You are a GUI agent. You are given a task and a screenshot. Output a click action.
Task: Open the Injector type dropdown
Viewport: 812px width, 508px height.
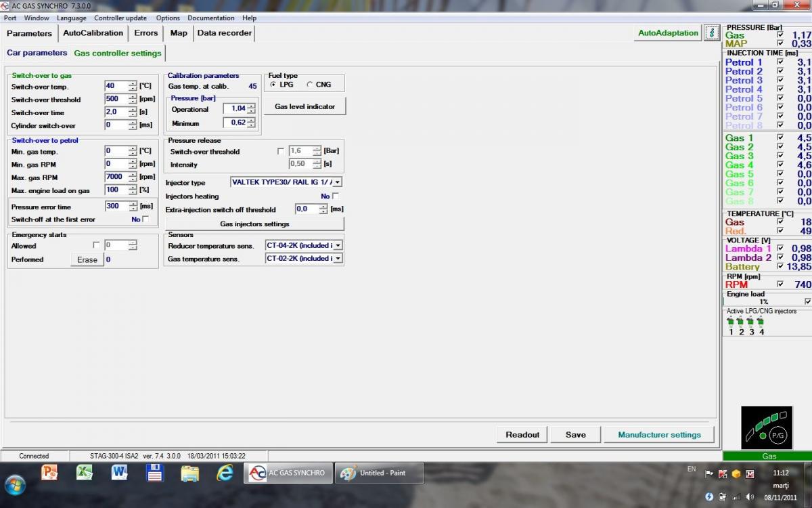[338, 182]
